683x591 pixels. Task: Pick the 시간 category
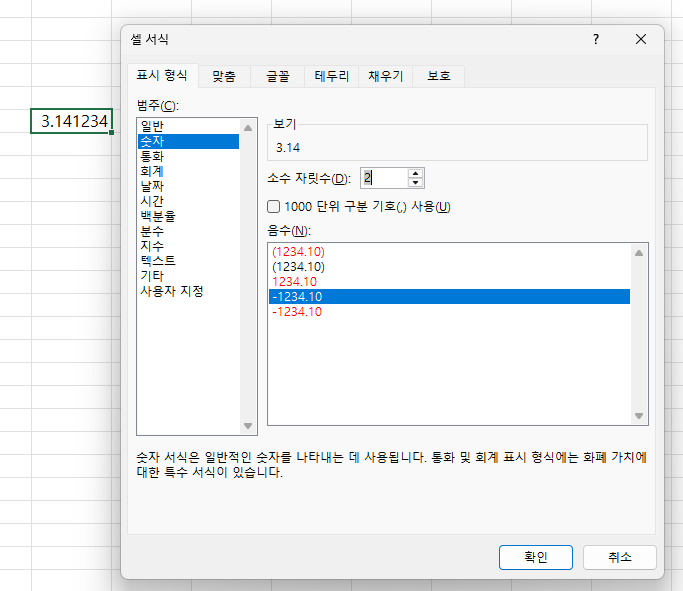pos(189,201)
